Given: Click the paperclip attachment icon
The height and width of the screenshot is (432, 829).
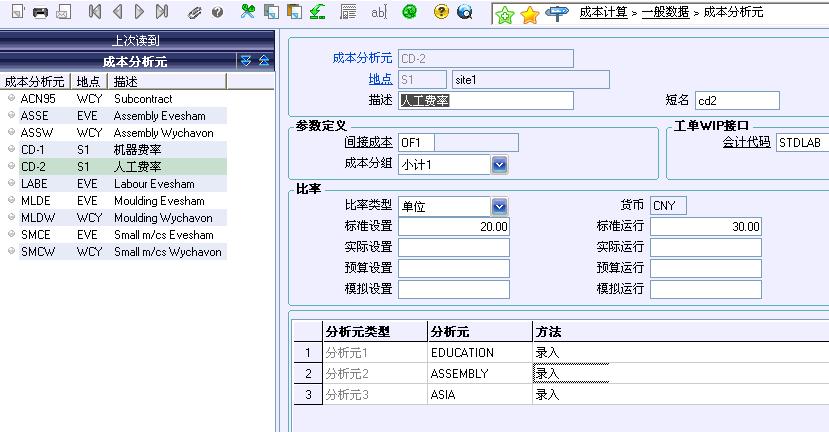Looking at the screenshot, I should tap(193, 13).
